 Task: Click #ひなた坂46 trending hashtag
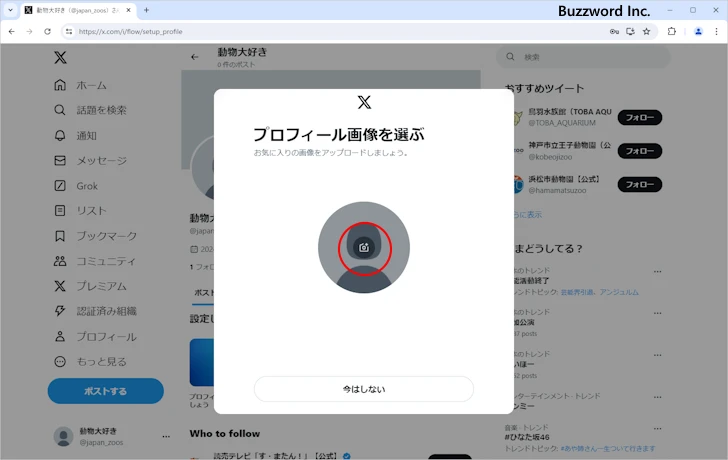tap(527, 437)
